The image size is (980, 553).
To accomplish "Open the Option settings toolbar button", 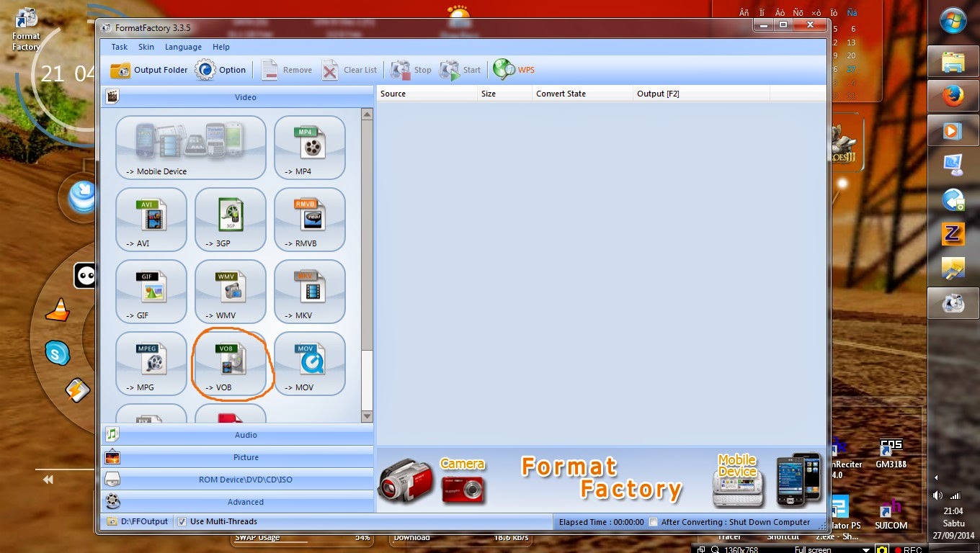I will click(221, 70).
